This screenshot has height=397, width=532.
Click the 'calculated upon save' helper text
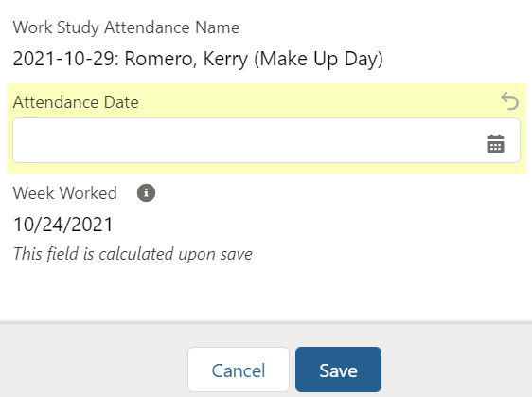tap(133, 254)
